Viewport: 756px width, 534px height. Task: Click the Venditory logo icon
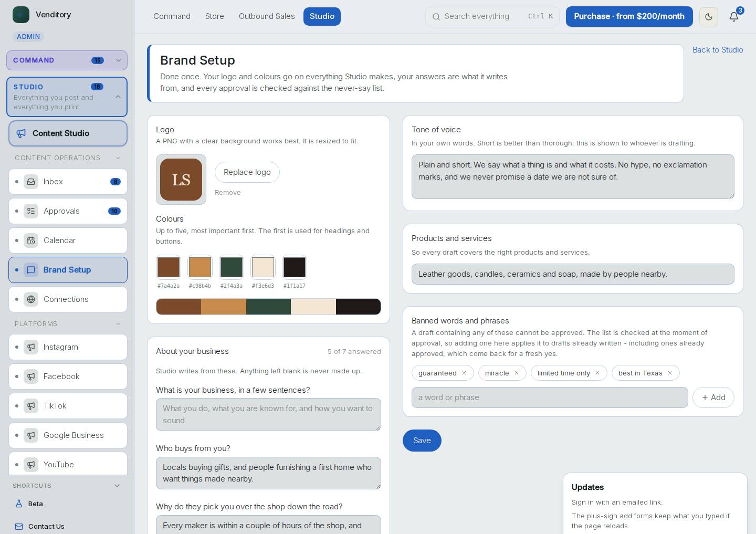click(x=21, y=15)
